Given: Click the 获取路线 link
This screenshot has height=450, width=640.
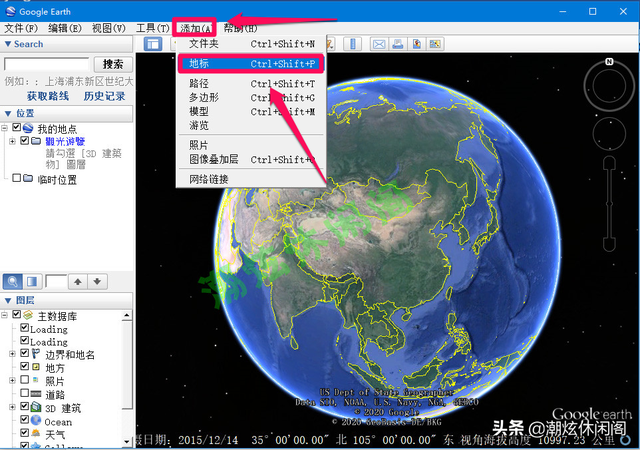Looking at the screenshot, I should 48,96.
